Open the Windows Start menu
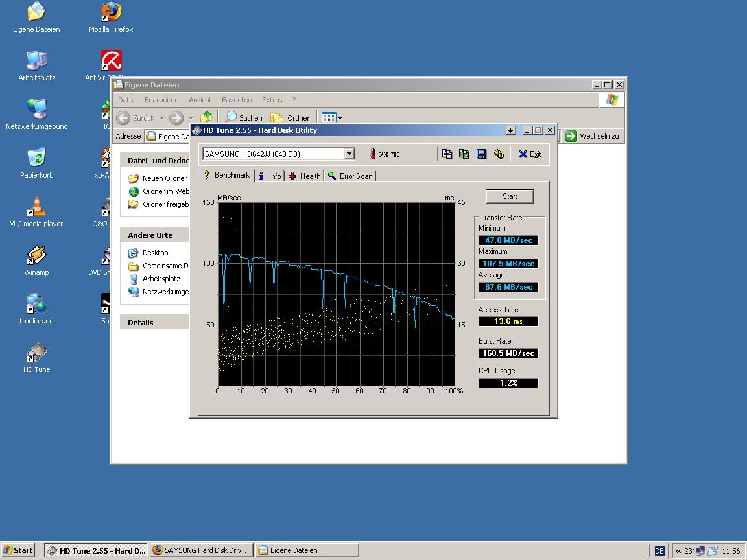The image size is (747, 560). click(18, 550)
